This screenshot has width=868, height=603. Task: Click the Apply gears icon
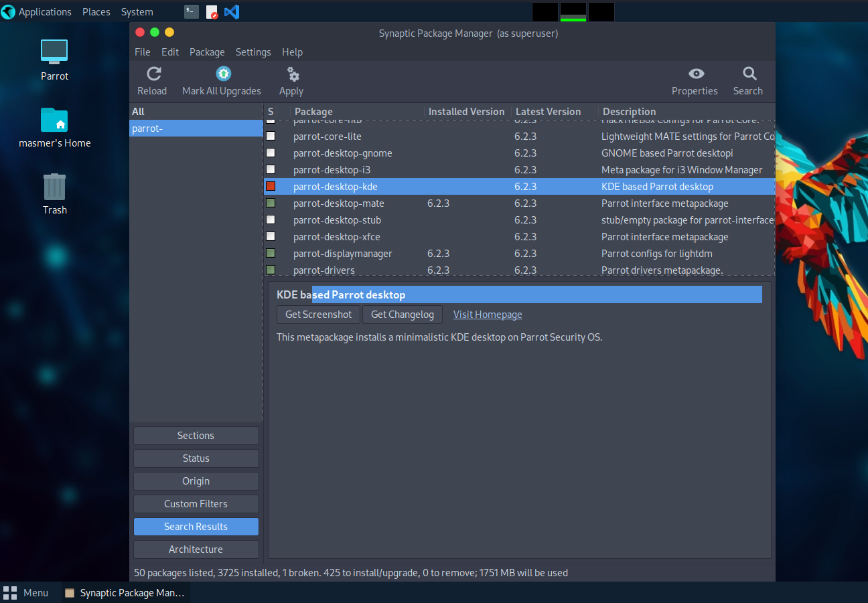click(293, 74)
